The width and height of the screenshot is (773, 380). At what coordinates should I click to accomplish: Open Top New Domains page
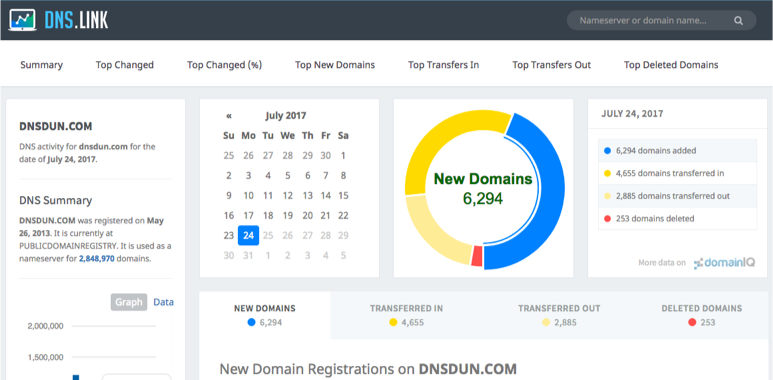coord(335,65)
